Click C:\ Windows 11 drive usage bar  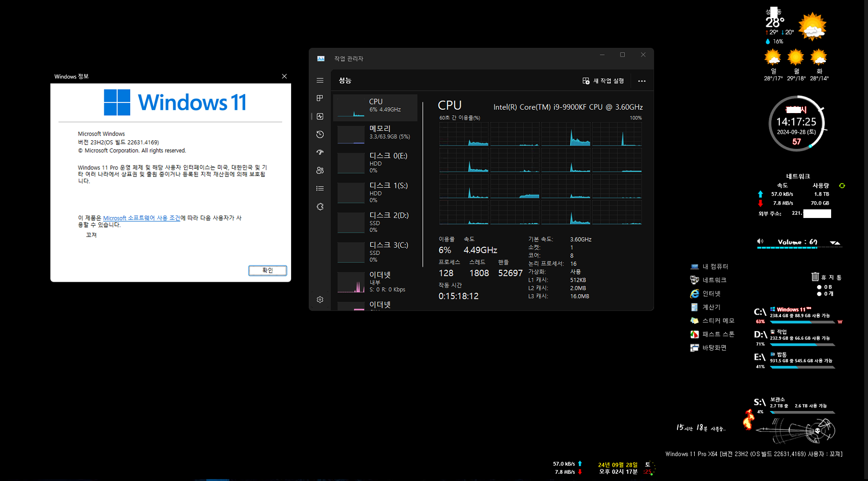point(802,322)
